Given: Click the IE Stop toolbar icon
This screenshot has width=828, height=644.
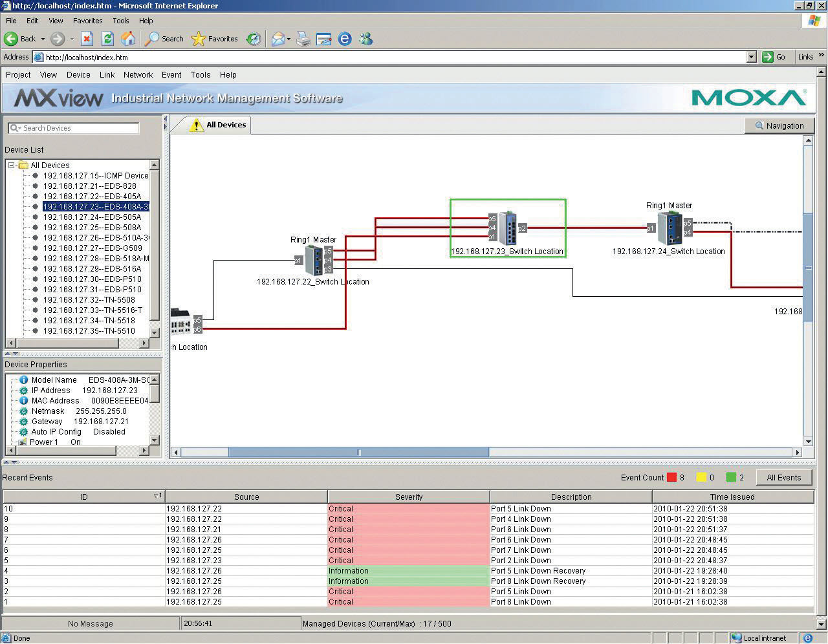Looking at the screenshot, I should point(87,39).
